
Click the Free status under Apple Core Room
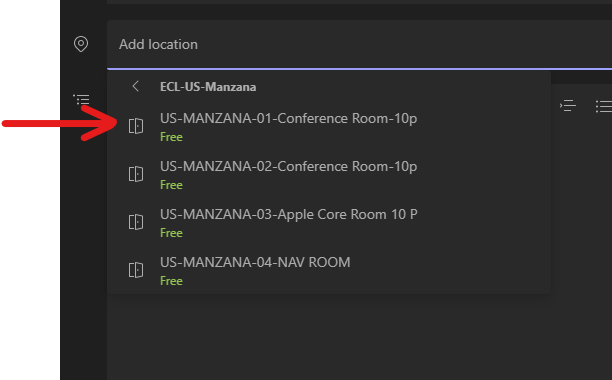tap(171, 233)
